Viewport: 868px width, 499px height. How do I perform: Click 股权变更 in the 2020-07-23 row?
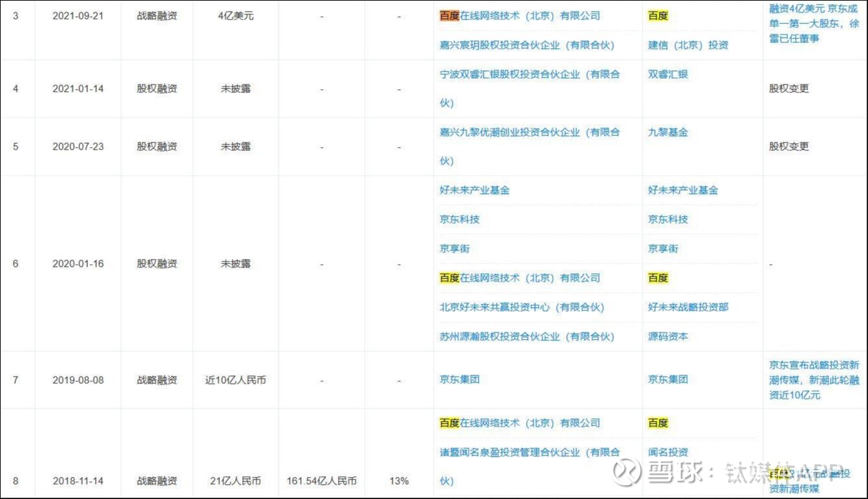pos(789,146)
